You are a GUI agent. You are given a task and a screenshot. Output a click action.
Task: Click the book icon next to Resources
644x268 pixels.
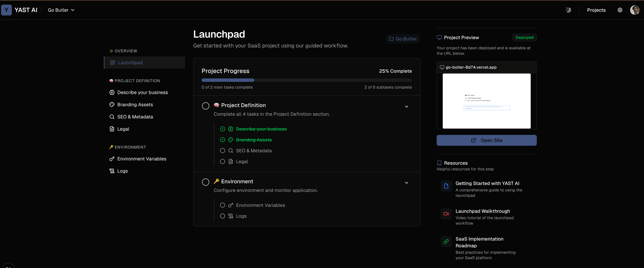coord(439,163)
